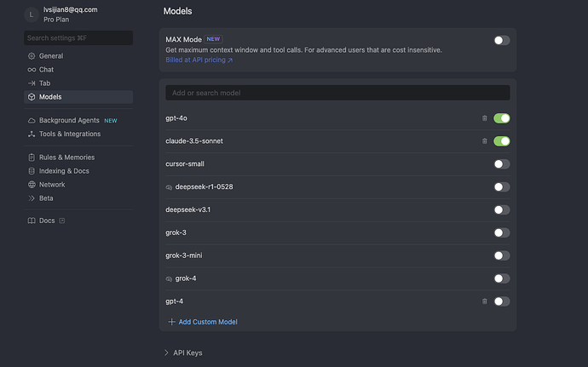The image size is (588, 367).
Task: Delete the gpt-4 model via trash icon
Action: coord(485,301)
